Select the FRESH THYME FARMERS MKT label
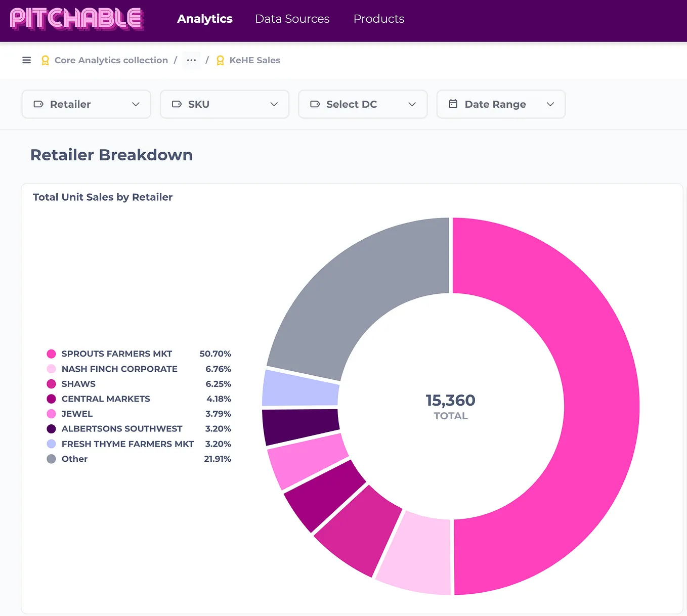This screenshot has width=687, height=616. [127, 444]
